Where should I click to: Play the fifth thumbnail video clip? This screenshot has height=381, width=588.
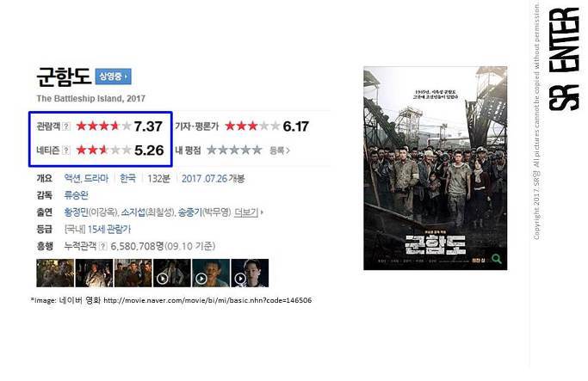coord(201,279)
